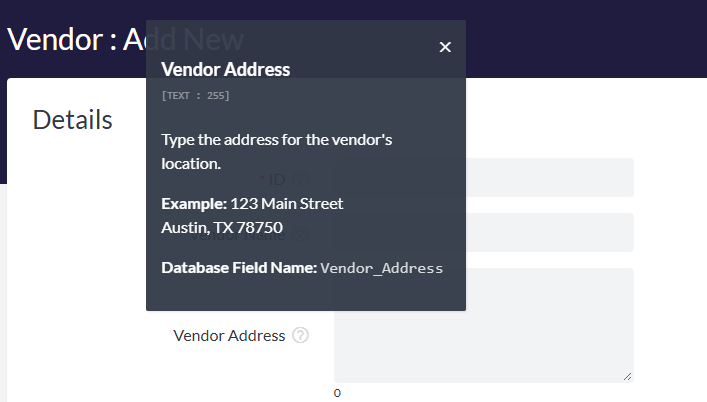Click the Vendor Address help question-mark icon
The image size is (707, 402).
pos(300,336)
